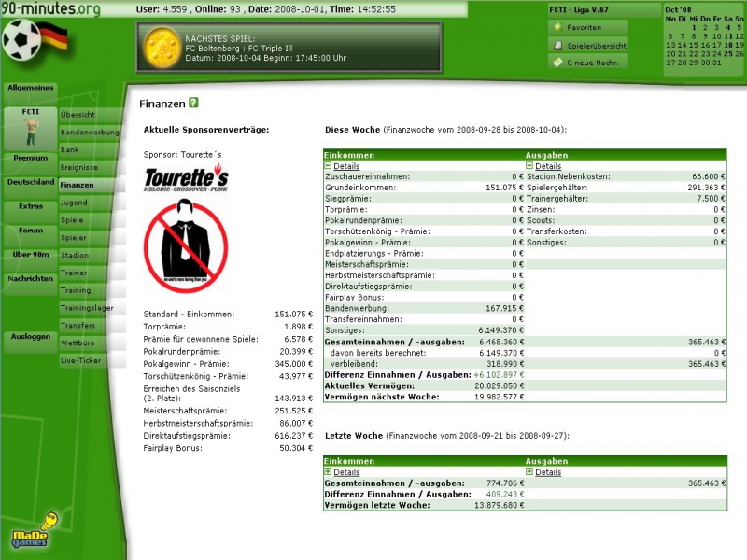Open the Jugend page

pos(91,203)
